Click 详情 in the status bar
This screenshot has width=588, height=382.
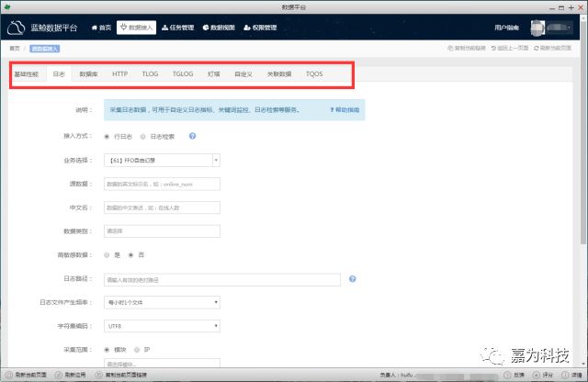coord(571,375)
